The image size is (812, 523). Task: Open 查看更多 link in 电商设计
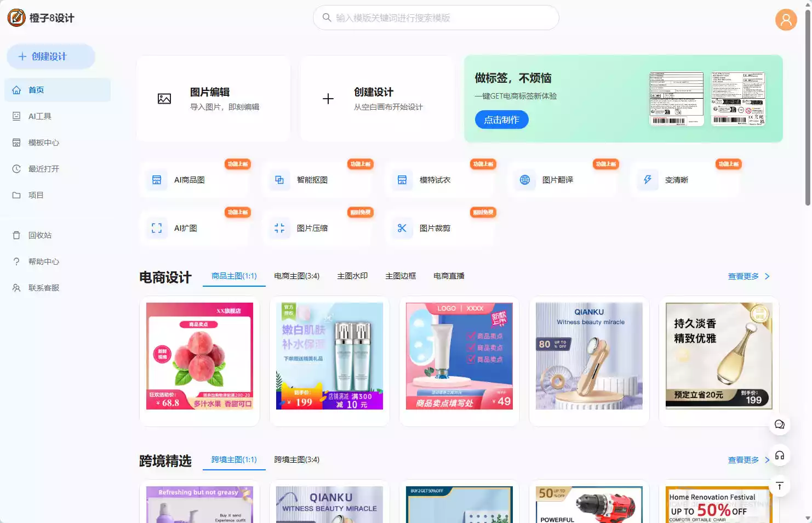click(x=743, y=276)
